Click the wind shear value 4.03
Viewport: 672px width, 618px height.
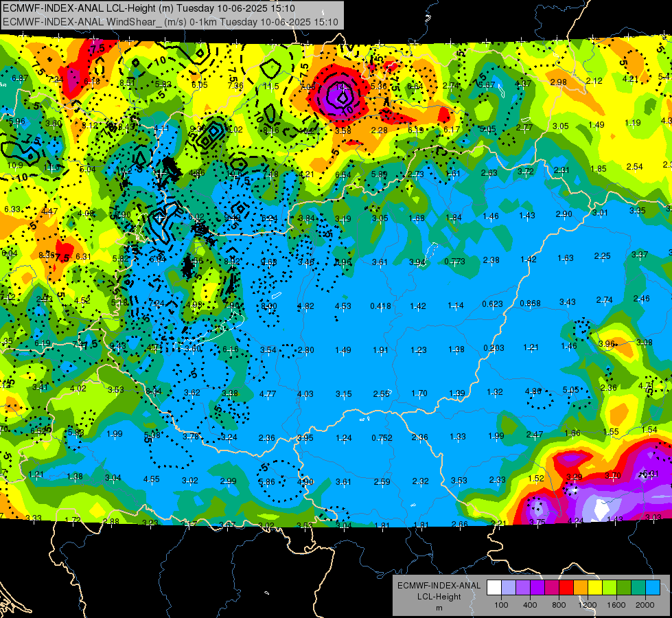click(x=305, y=393)
